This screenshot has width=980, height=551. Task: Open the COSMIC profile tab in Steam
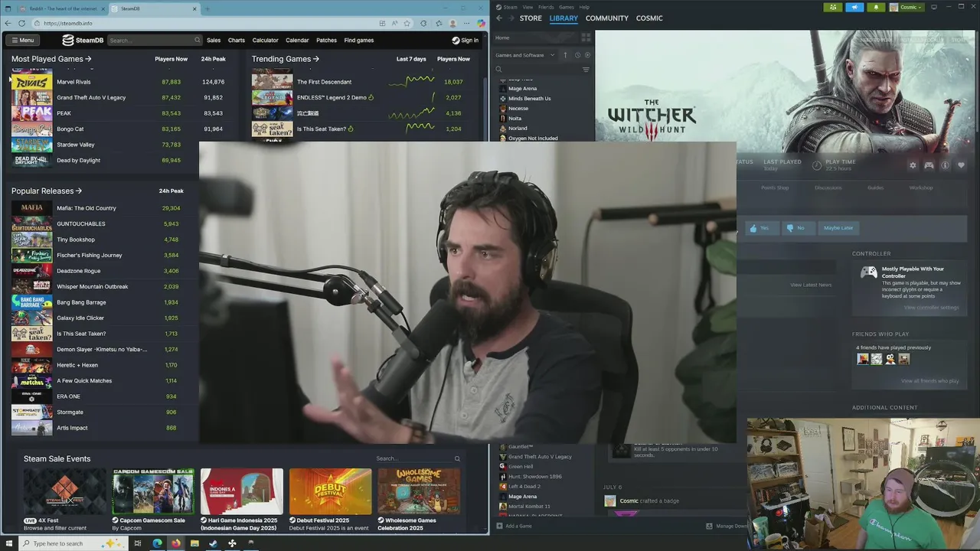tap(649, 18)
